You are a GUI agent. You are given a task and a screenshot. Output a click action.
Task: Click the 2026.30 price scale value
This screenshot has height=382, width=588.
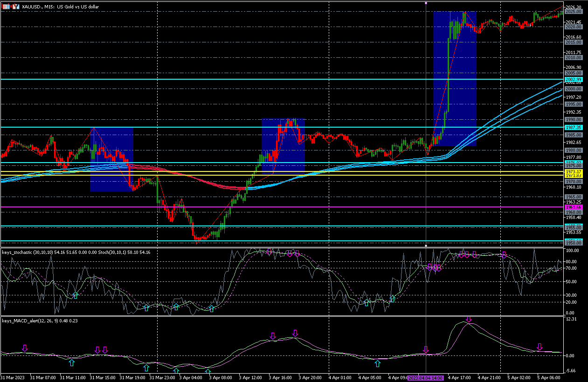tap(573, 7)
